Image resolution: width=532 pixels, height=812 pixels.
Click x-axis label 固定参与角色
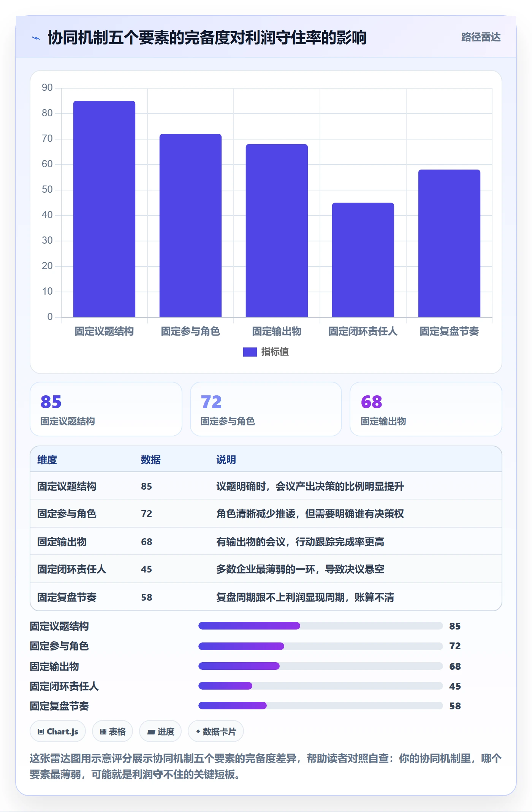pos(190,331)
